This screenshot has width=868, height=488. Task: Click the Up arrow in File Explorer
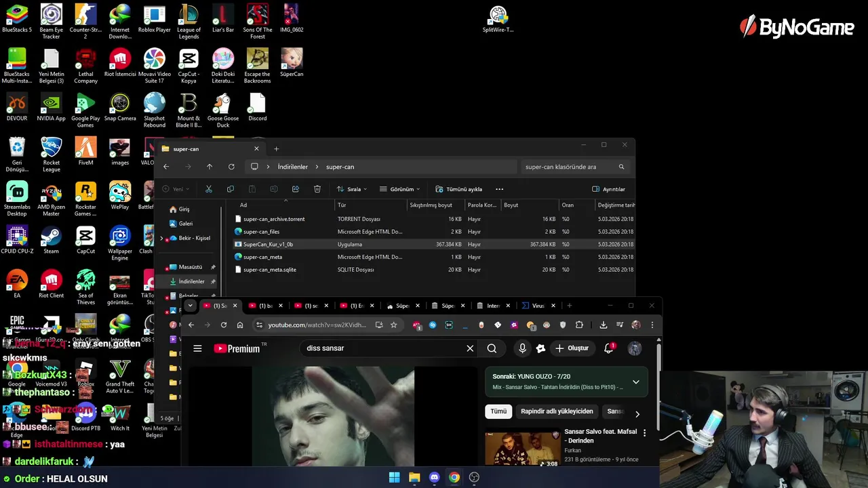click(x=210, y=167)
